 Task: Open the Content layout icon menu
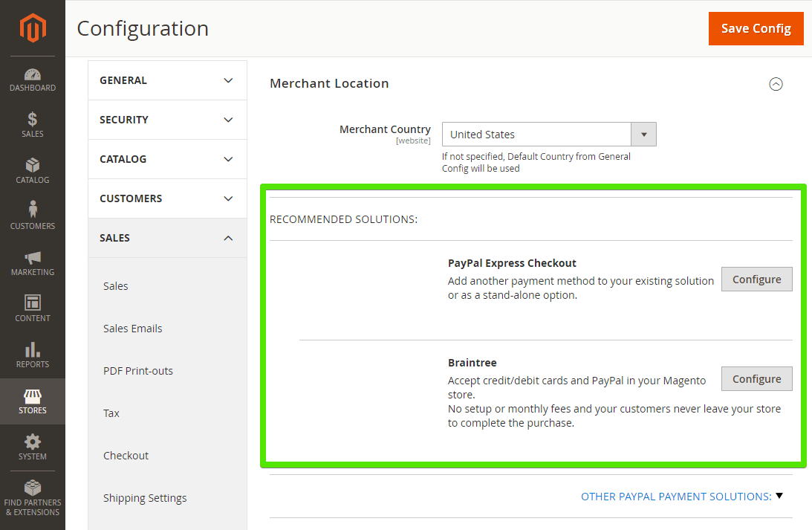point(33,309)
